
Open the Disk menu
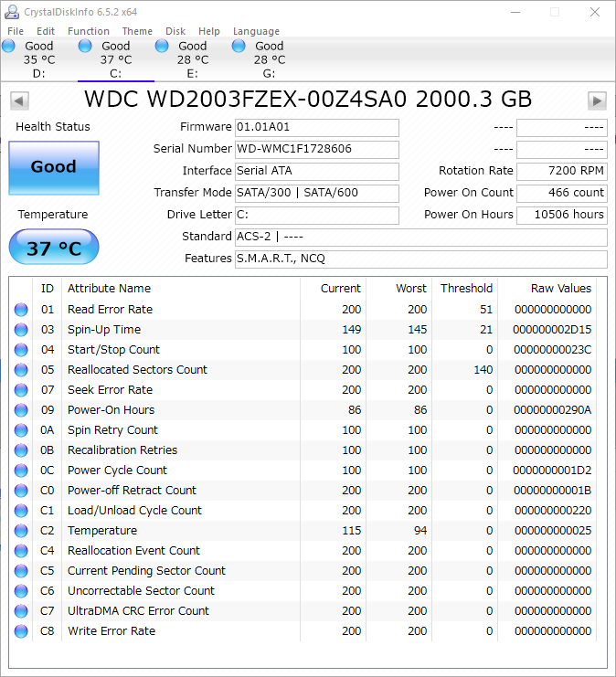pos(175,31)
